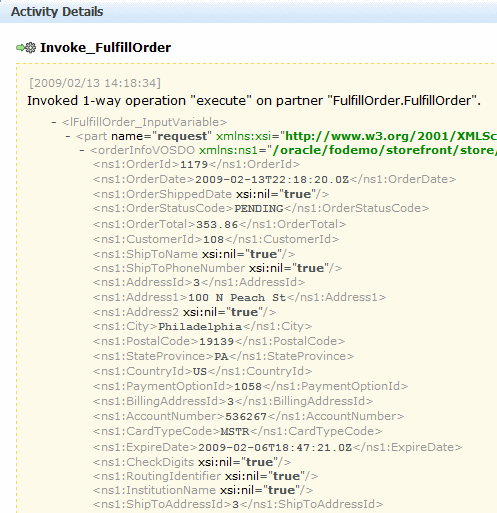Click timestamp 2009/02/13 14:18:34
Viewport: 497px width, 513px height.
(95, 83)
